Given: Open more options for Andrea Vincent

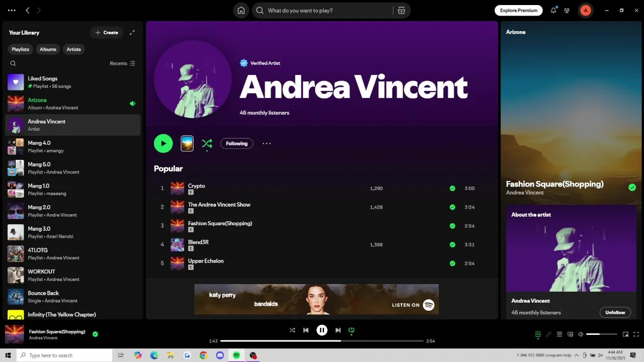Looking at the screenshot, I should pyautogui.click(x=267, y=143).
